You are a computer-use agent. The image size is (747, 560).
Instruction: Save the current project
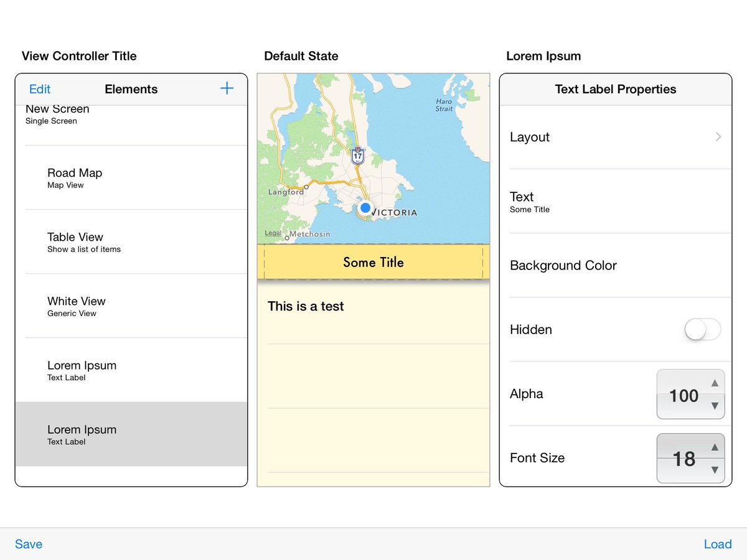tap(29, 544)
